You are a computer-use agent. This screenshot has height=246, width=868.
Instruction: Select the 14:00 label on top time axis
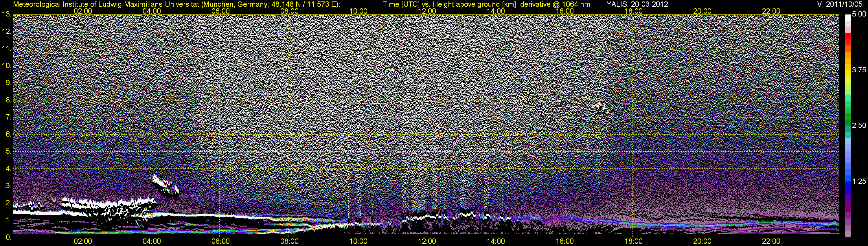click(496, 11)
